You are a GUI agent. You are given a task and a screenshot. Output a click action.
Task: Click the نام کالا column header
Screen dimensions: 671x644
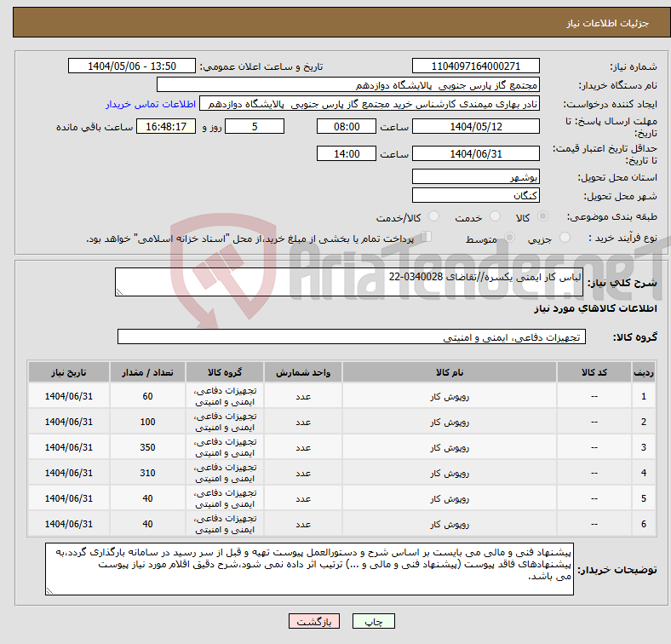pos(450,372)
